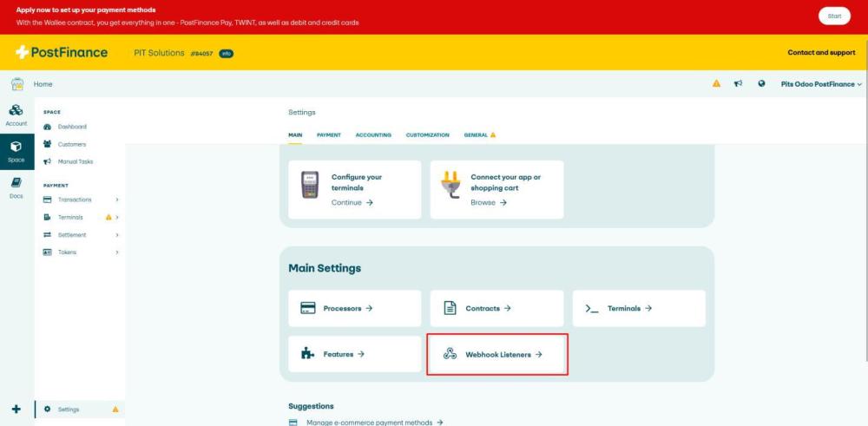Click the Terminals device icon in sidebar

[x=47, y=218]
